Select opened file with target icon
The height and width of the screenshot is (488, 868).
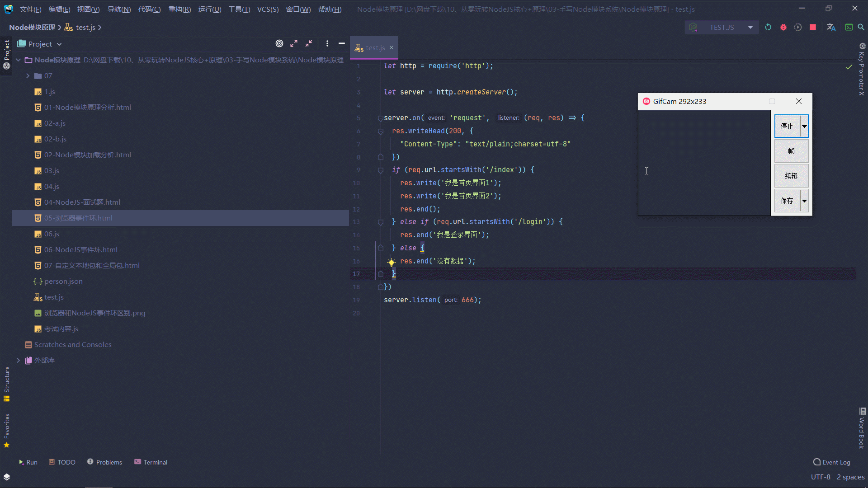[x=279, y=43]
